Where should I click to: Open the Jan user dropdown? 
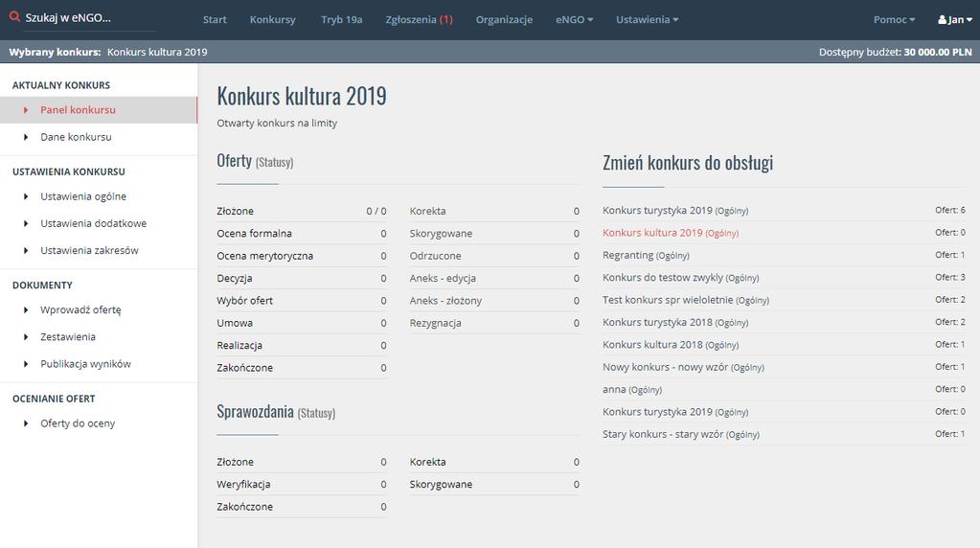click(x=955, y=19)
